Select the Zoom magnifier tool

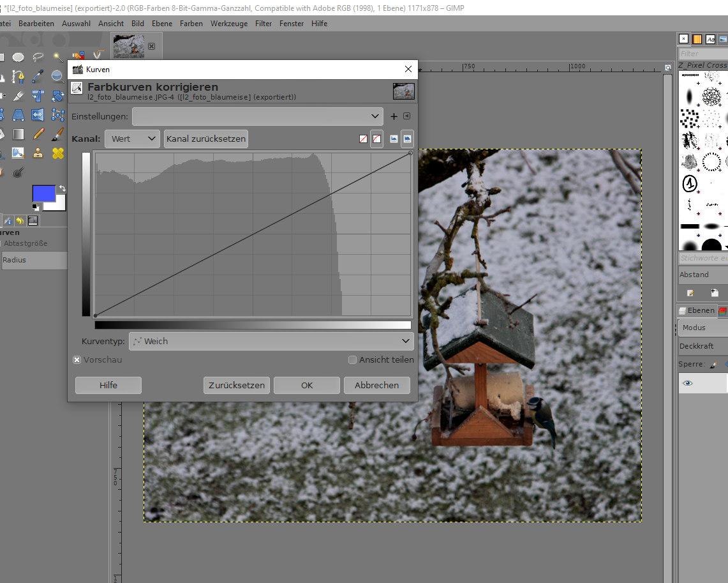coord(58,77)
